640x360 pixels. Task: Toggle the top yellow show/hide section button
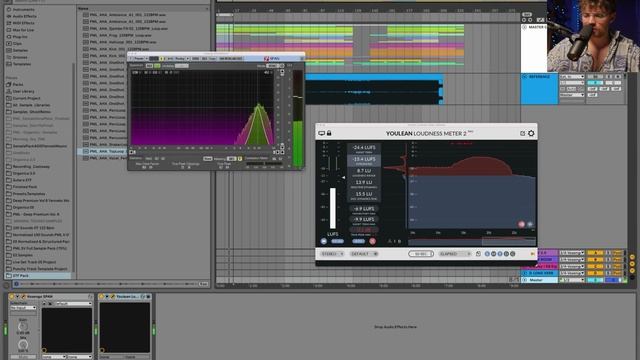(632, 257)
